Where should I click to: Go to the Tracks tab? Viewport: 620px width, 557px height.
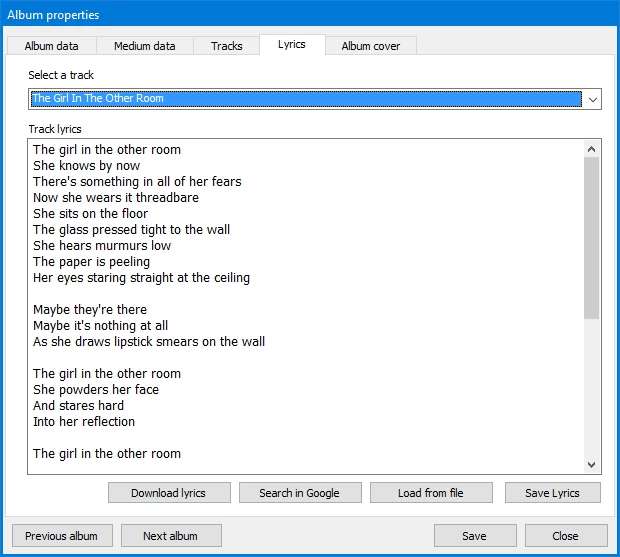click(227, 46)
